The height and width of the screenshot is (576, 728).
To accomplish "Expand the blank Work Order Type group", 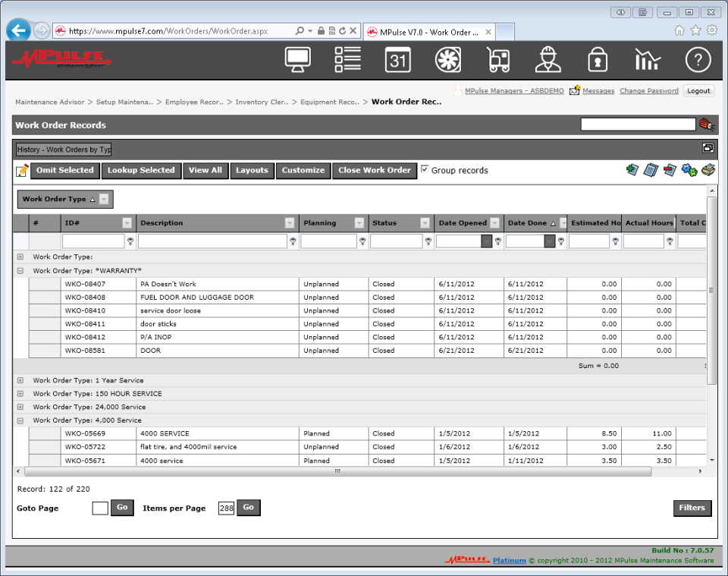I will click(x=20, y=257).
